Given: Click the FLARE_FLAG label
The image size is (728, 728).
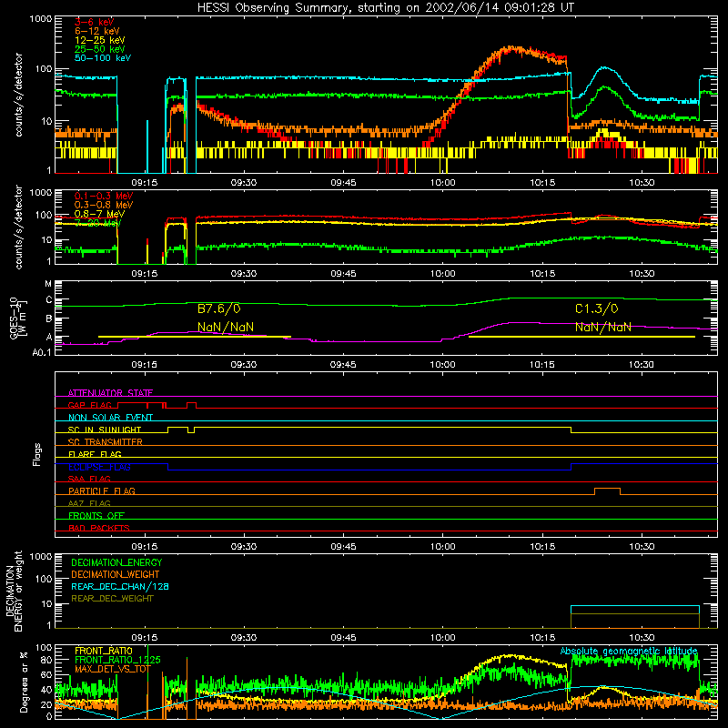Looking at the screenshot, I should [95, 454].
